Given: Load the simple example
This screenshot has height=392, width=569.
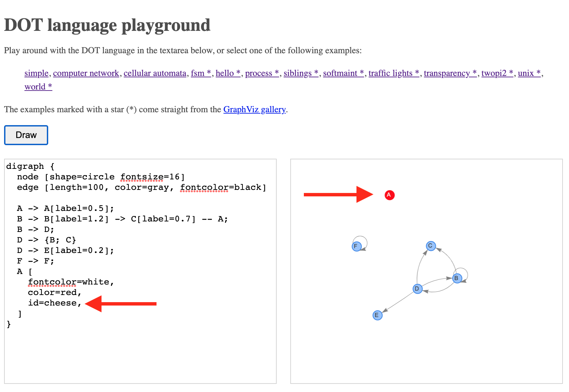Looking at the screenshot, I should [x=36, y=73].
